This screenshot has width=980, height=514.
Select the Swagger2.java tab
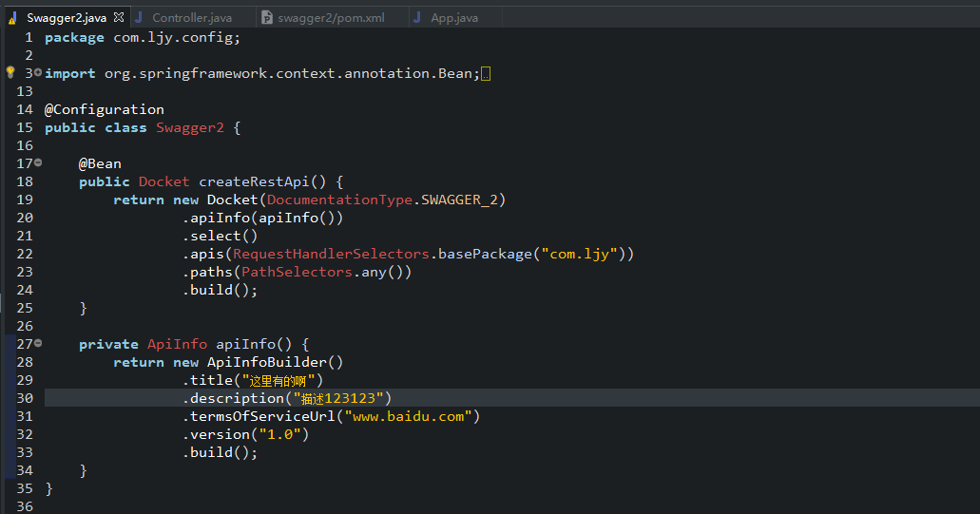[67, 17]
